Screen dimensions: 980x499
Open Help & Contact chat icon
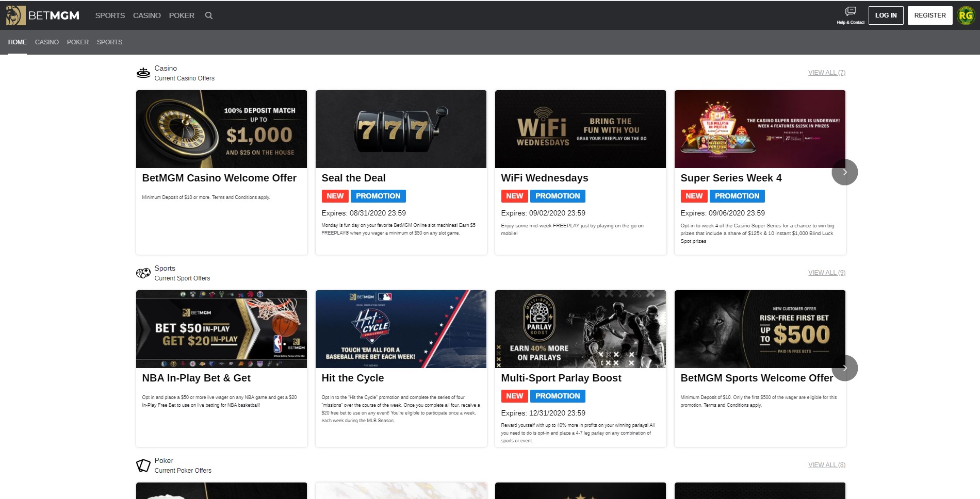click(851, 15)
